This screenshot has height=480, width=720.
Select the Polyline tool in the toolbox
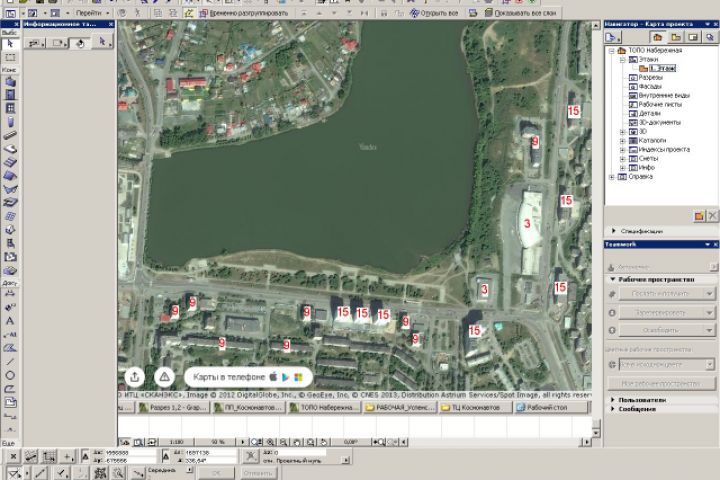point(10,389)
